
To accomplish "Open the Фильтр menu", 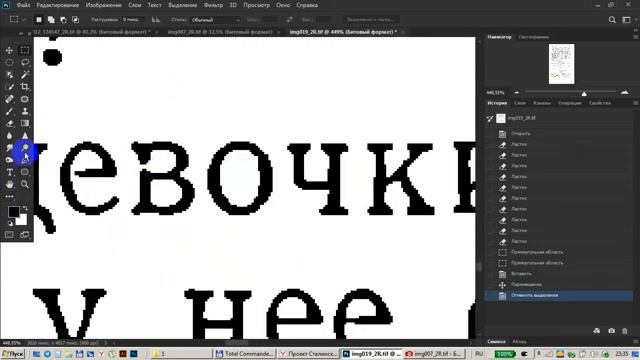I will (213, 5).
